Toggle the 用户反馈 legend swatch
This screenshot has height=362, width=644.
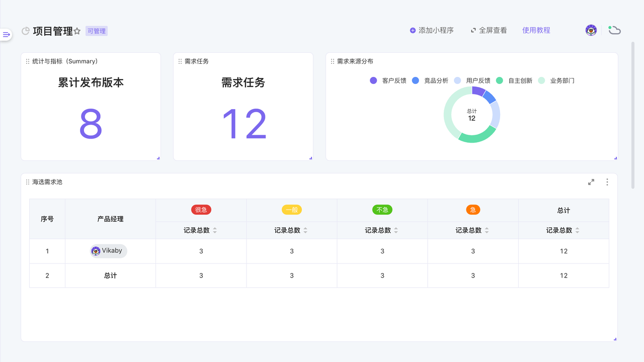pyautogui.click(x=457, y=80)
